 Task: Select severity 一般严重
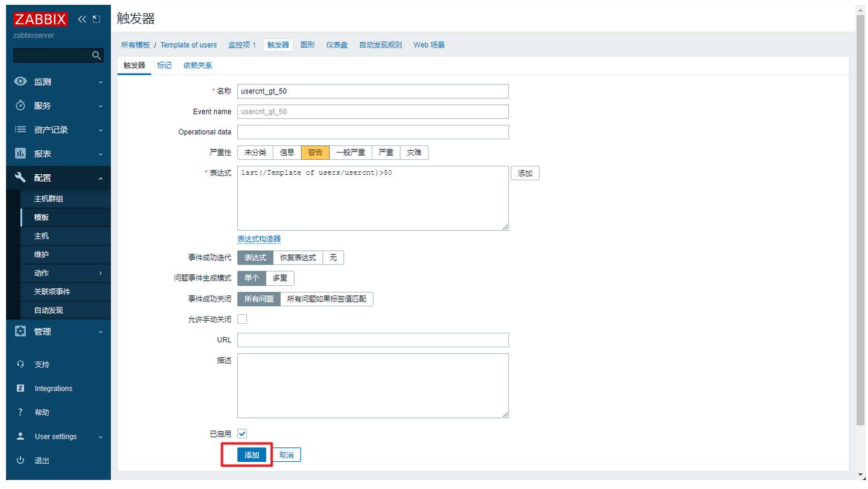click(x=351, y=153)
